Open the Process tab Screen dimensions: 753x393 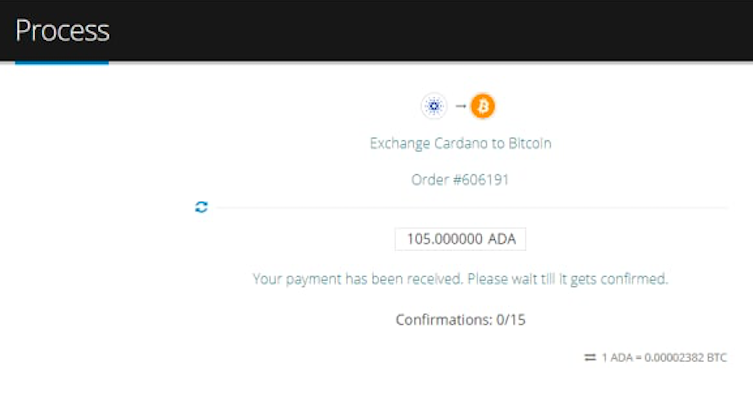pos(62,31)
